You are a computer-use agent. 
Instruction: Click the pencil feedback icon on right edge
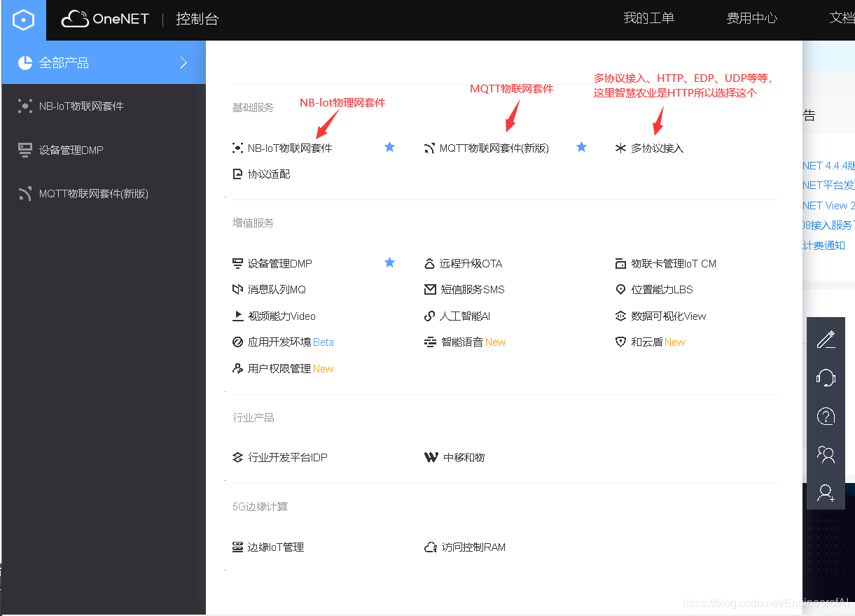coord(826,339)
